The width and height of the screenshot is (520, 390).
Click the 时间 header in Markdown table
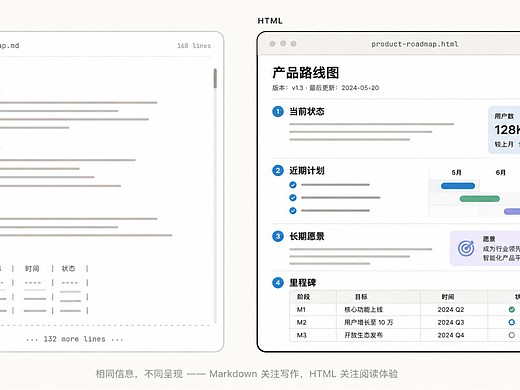(x=32, y=268)
